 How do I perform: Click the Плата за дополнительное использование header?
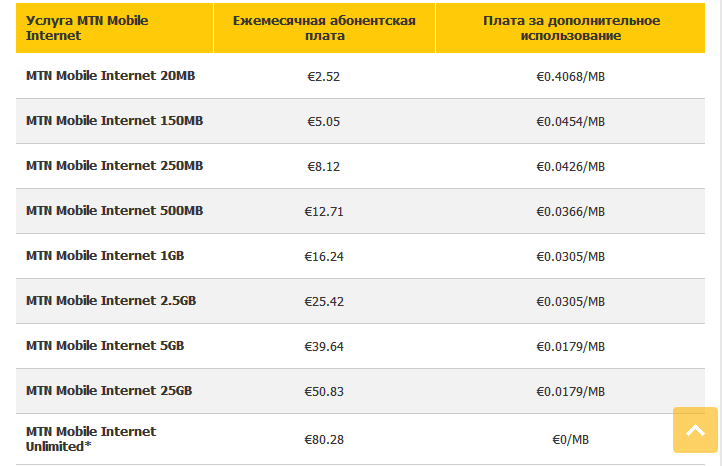pos(571,28)
